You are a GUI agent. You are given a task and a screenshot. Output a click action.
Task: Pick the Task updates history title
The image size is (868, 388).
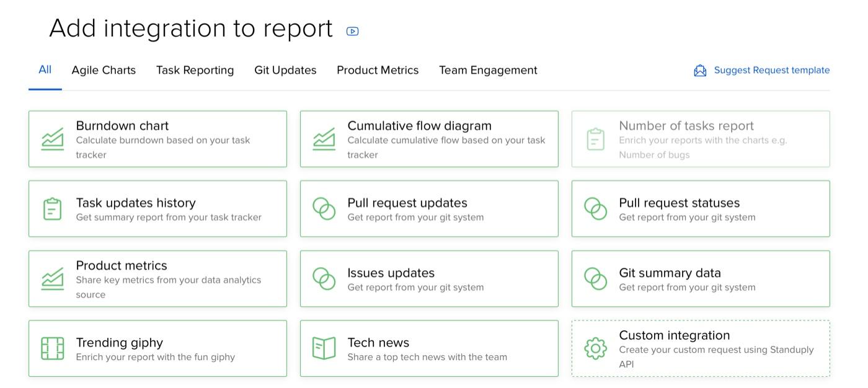136,203
